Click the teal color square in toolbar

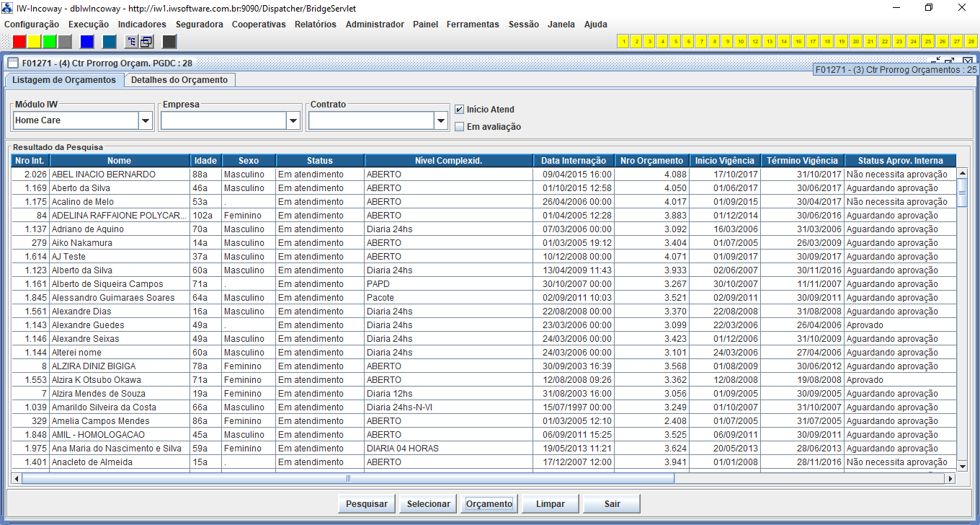coord(109,42)
